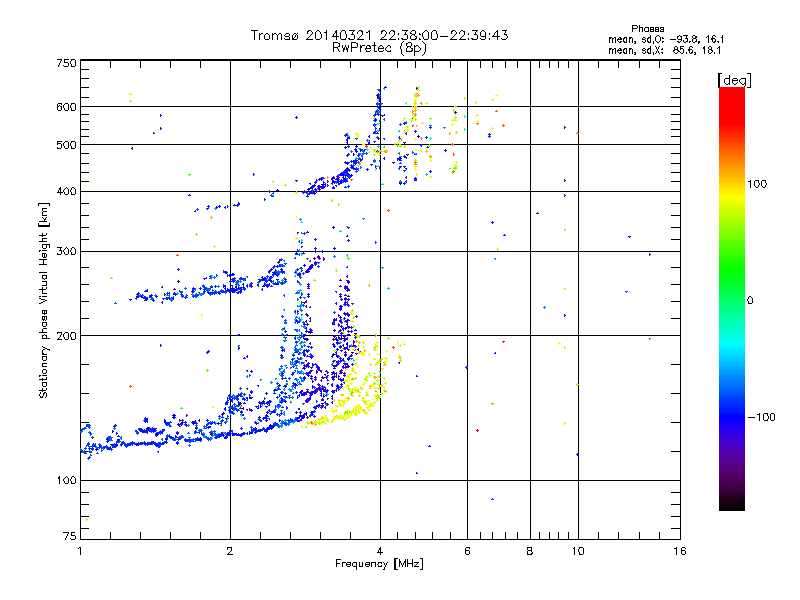Click the '750' y-axis tick label

[66, 63]
